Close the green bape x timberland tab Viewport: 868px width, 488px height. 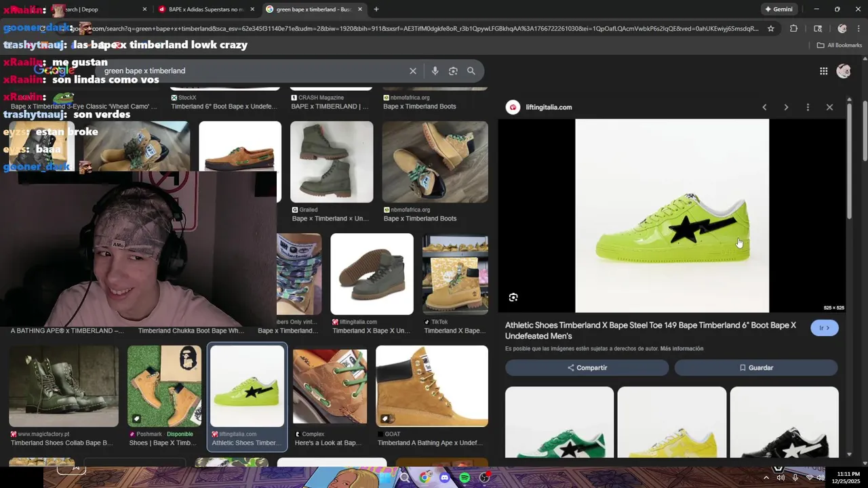[360, 9]
